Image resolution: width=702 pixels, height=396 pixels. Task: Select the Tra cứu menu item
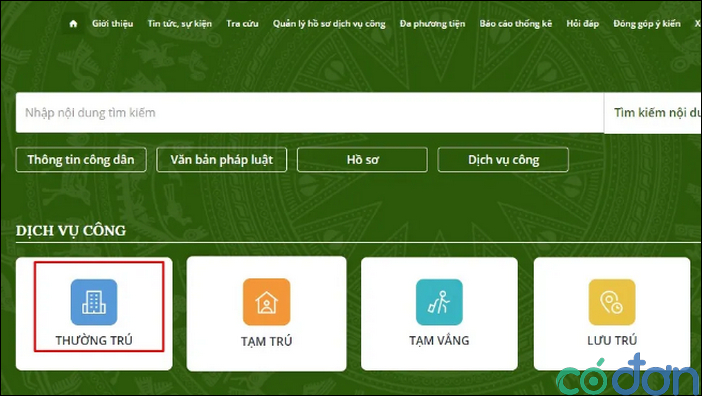[242, 24]
